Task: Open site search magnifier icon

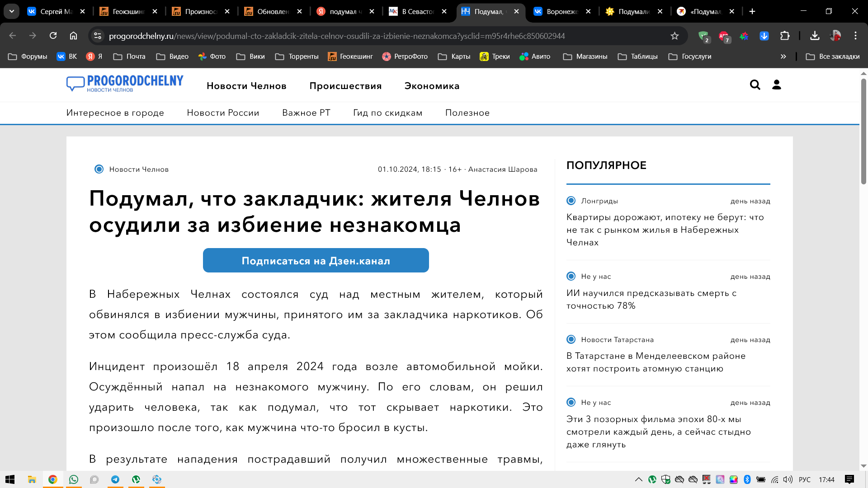Action: click(755, 85)
